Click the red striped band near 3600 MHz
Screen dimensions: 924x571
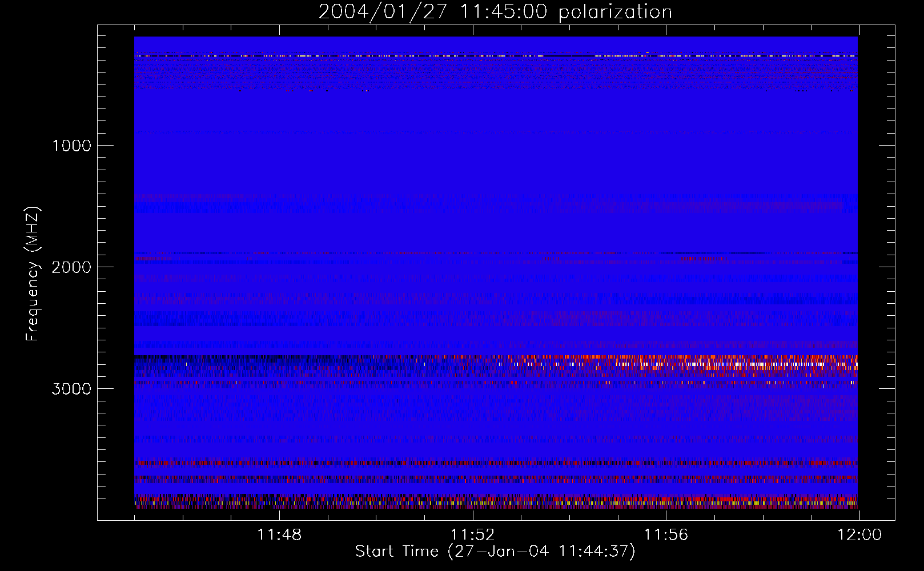pyautogui.click(x=496, y=463)
